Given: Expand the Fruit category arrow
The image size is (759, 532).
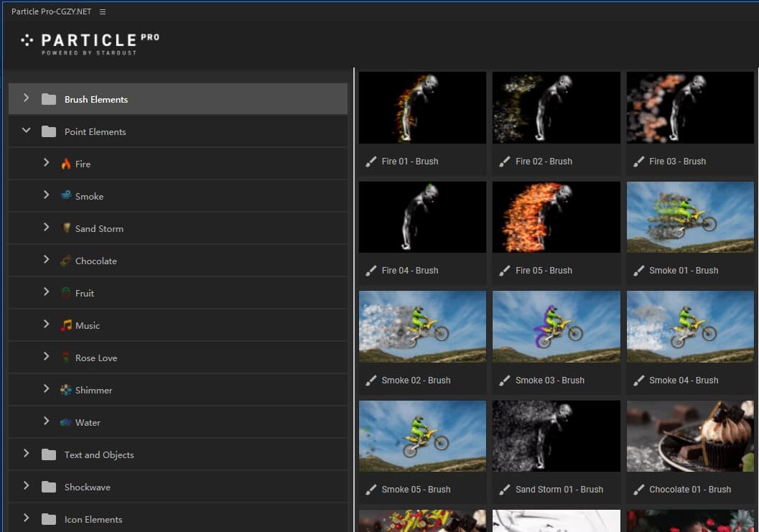Looking at the screenshot, I should (46, 292).
